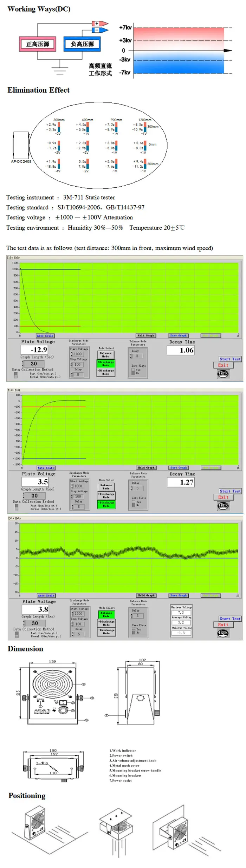
Task: Select -Discharge Mode in the middle window
Action: coord(106,504)
